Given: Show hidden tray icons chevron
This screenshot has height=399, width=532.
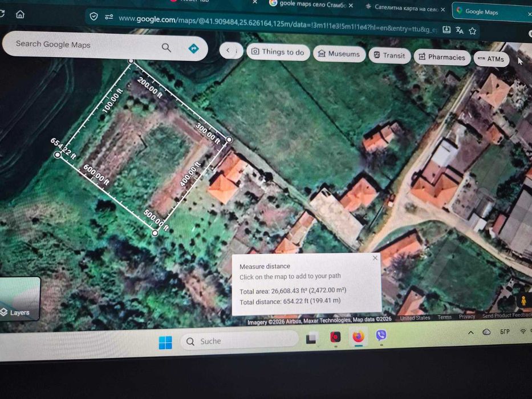Looking at the screenshot, I should coord(471,332).
